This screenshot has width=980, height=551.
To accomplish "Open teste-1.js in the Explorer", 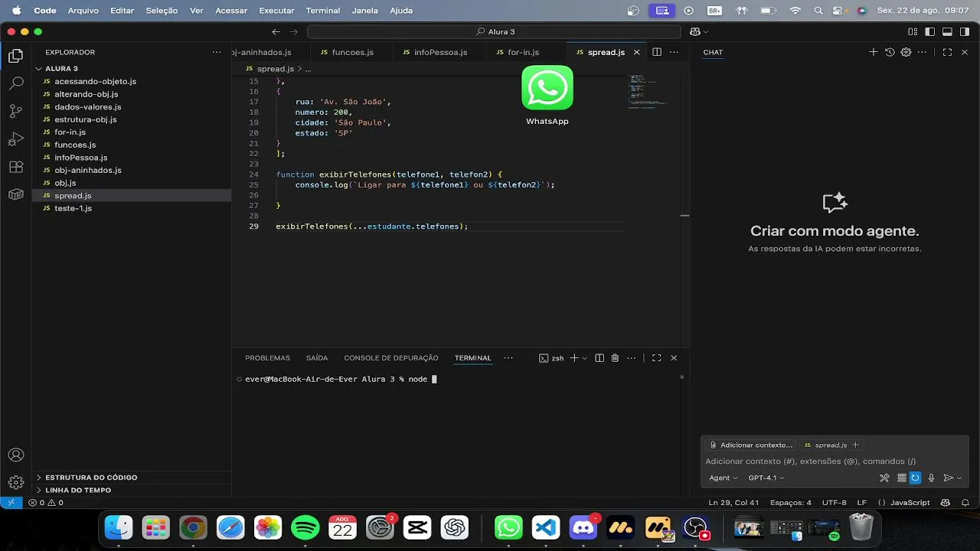I will (73, 208).
